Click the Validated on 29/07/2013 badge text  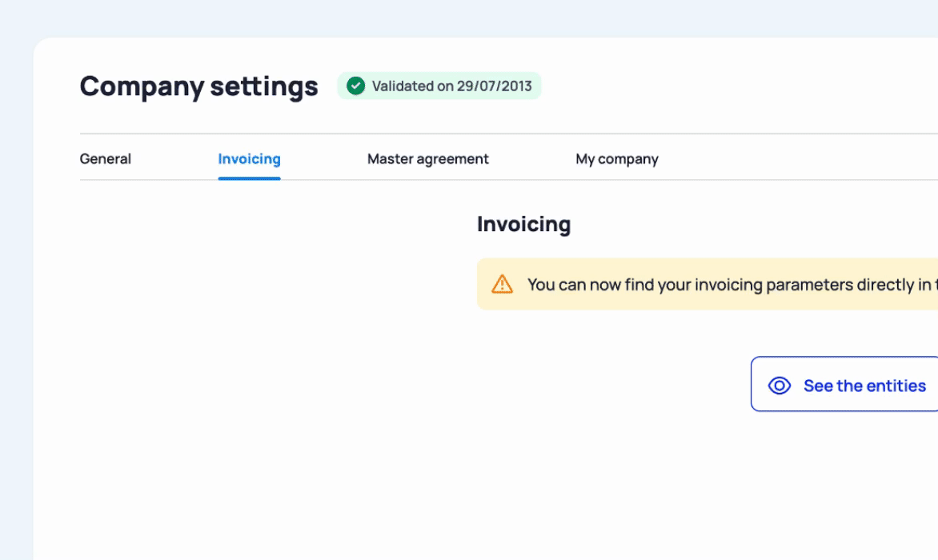451,86
